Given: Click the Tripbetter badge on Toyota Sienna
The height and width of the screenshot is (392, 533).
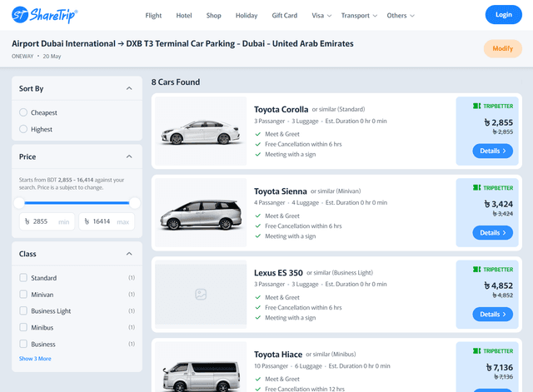Looking at the screenshot, I should click(493, 188).
